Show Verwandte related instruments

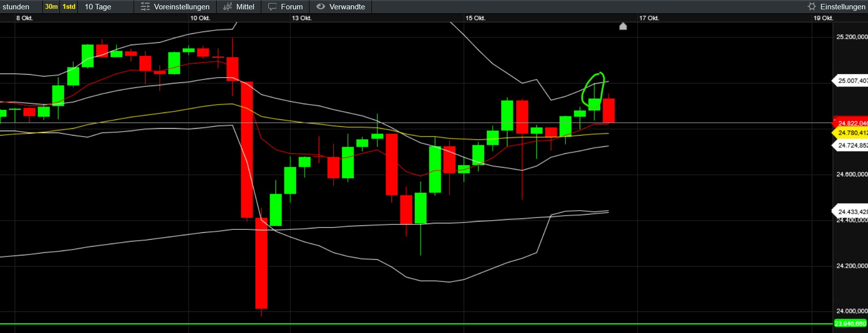click(x=341, y=6)
